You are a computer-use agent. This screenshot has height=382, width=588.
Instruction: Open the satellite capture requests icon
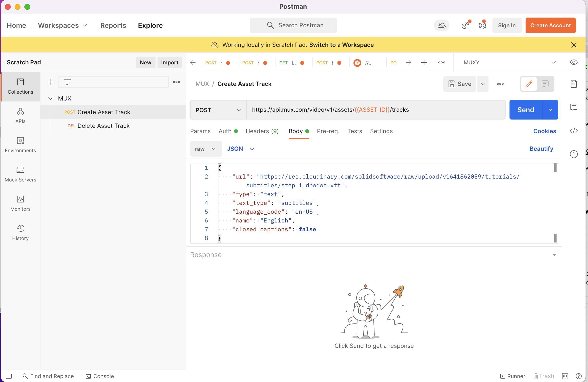tap(465, 25)
